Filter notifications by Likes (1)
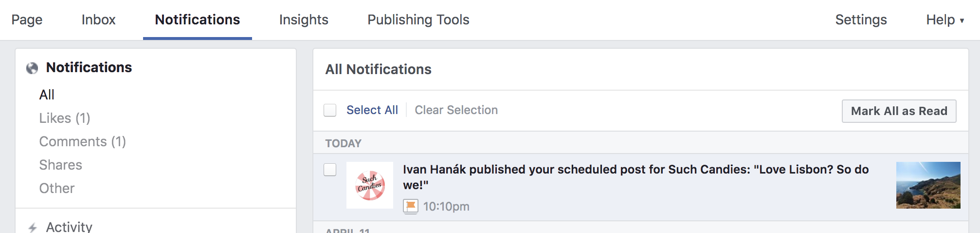Viewport: 980px width, 233px height. coord(65,118)
